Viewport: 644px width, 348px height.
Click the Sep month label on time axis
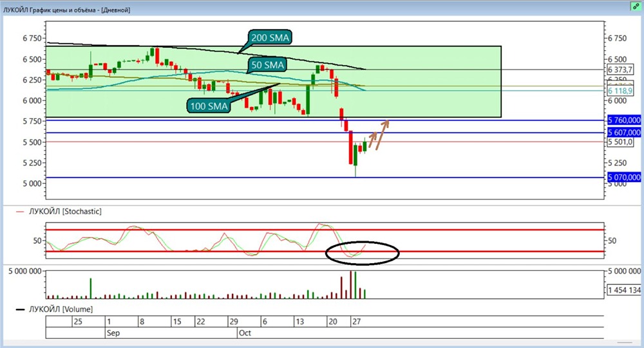click(113, 333)
